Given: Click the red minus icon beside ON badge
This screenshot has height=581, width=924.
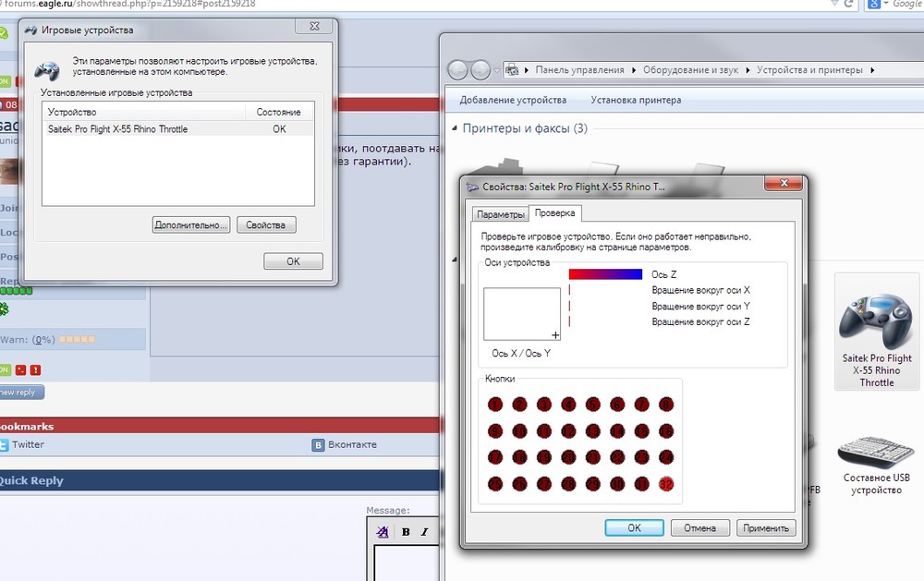Looking at the screenshot, I should (x=20, y=370).
